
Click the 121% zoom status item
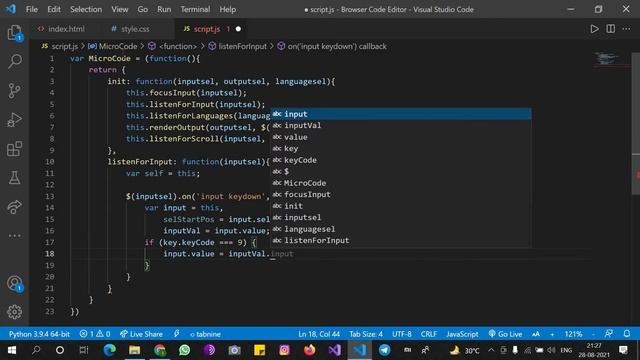point(573,334)
